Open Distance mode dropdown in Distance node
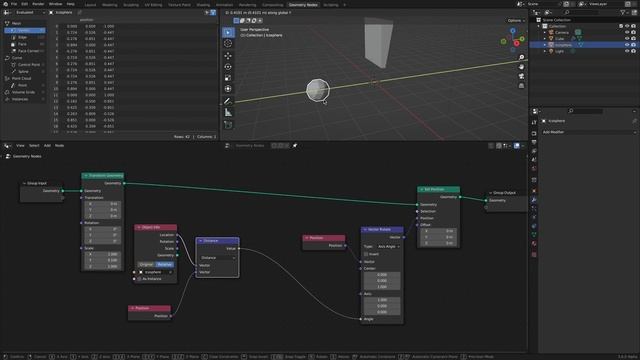The image size is (640, 360). tap(218, 258)
